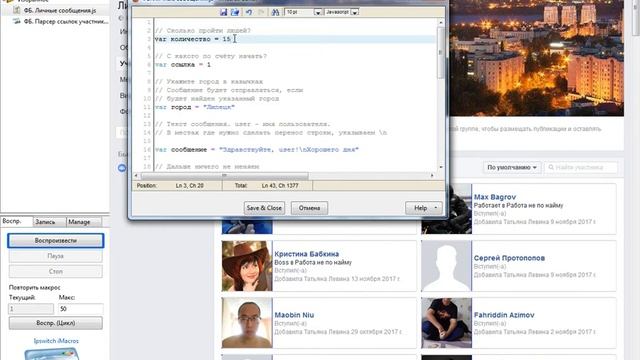Screen dimensions: 640x360
Task: Click the Воспроизвести button
Action: click(56, 241)
